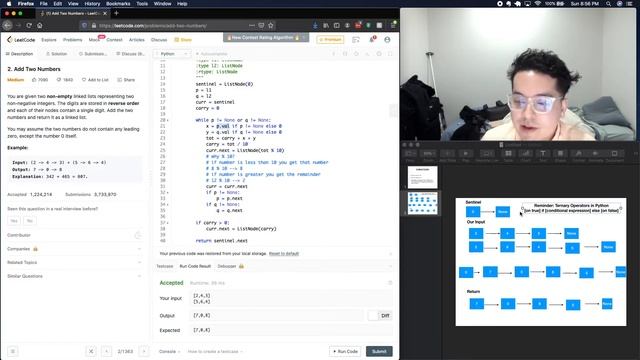Image resolution: width=640 pixels, height=360 pixels.
Task: Open the problem list hamburger icon
Action: tap(13, 351)
